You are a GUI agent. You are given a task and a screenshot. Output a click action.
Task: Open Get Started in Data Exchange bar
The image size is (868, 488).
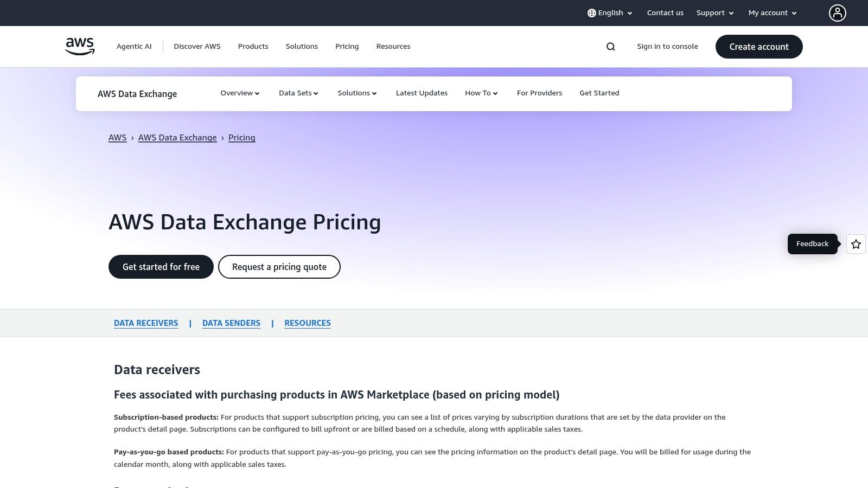click(x=599, y=93)
